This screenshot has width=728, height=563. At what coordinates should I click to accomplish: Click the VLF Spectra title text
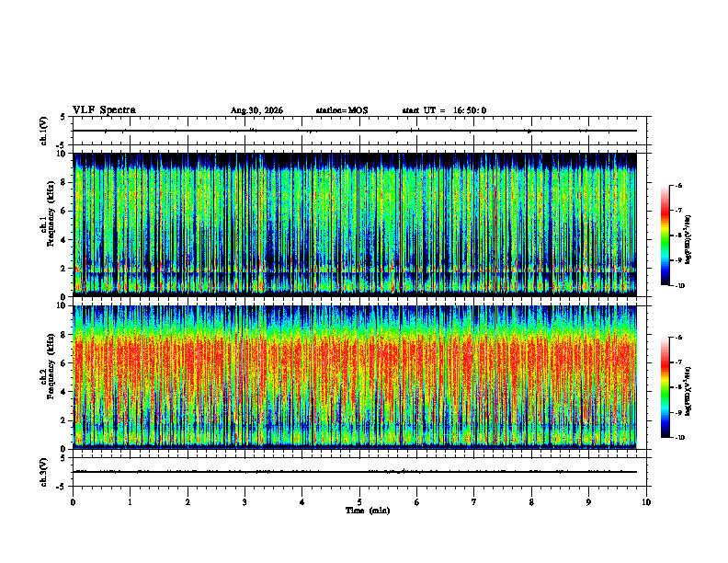click(x=104, y=110)
